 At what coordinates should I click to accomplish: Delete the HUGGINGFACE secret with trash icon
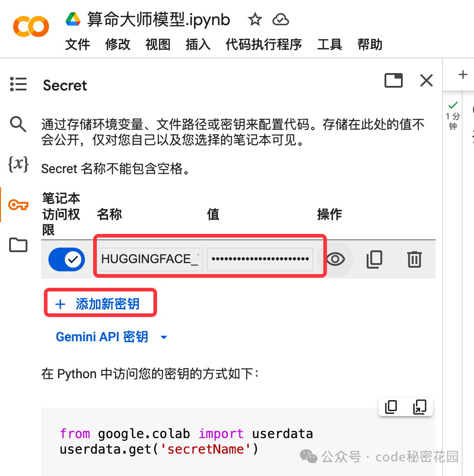click(415, 259)
